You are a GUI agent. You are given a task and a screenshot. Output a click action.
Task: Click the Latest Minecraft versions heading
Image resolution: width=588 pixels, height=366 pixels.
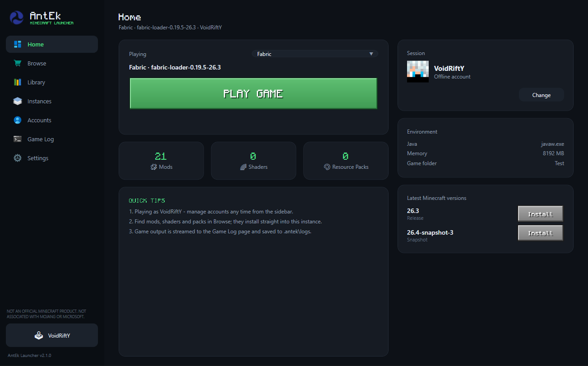(x=437, y=198)
